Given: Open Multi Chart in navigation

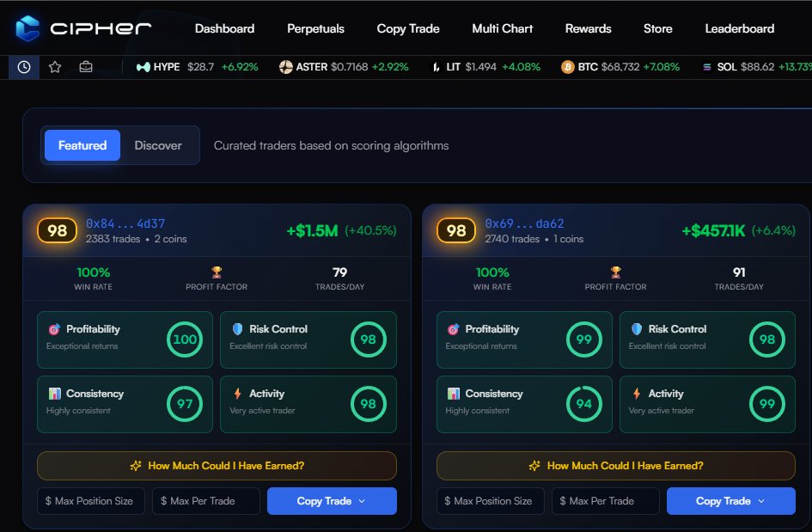Looking at the screenshot, I should (x=503, y=28).
